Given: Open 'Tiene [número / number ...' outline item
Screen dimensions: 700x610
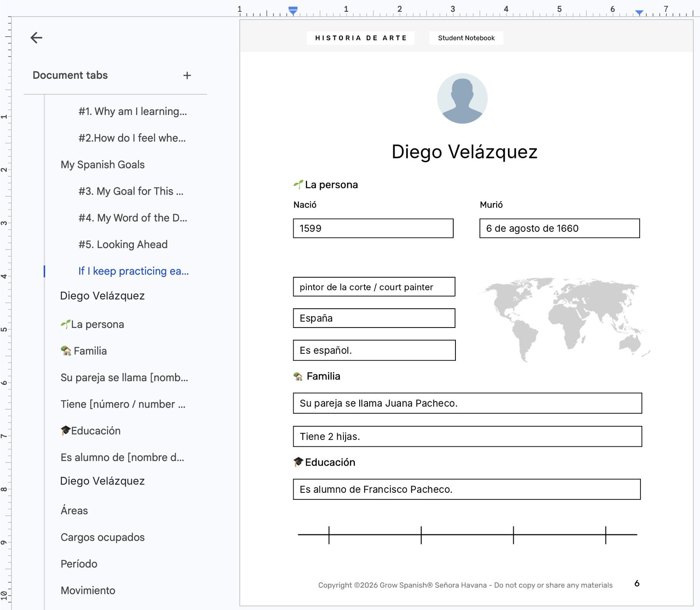Looking at the screenshot, I should click(x=123, y=404).
